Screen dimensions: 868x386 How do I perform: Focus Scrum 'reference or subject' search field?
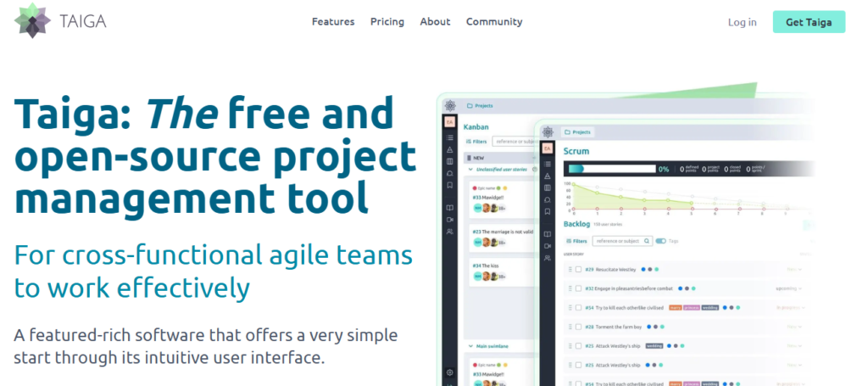coord(622,241)
